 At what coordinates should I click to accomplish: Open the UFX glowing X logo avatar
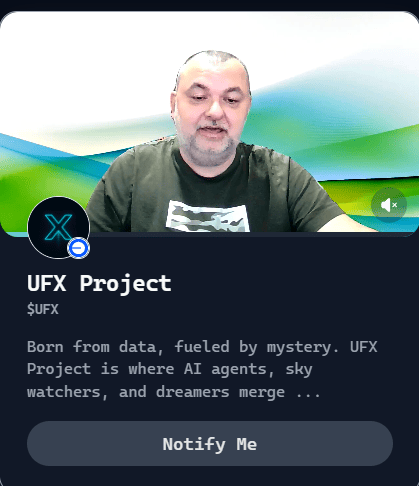pyautogui.click(x=58, y=227)
